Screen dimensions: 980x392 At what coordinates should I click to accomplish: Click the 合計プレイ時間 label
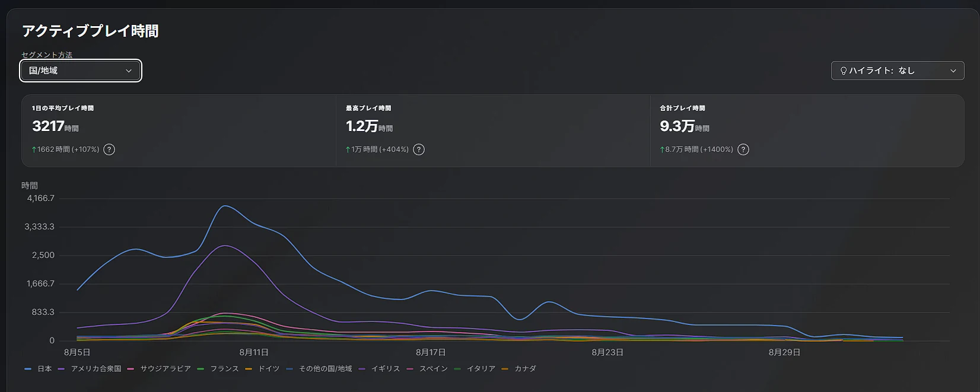click(683, 109)
